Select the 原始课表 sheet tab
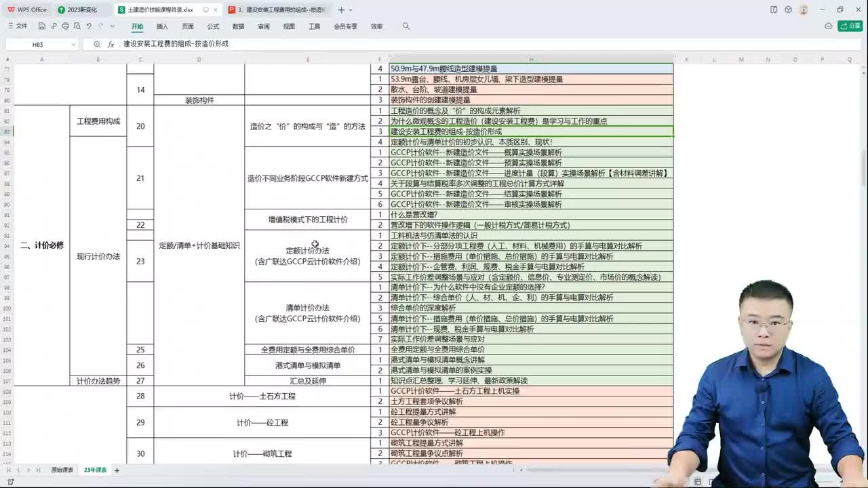The height and width of the screenshot is (488, 868). point(62,470)
